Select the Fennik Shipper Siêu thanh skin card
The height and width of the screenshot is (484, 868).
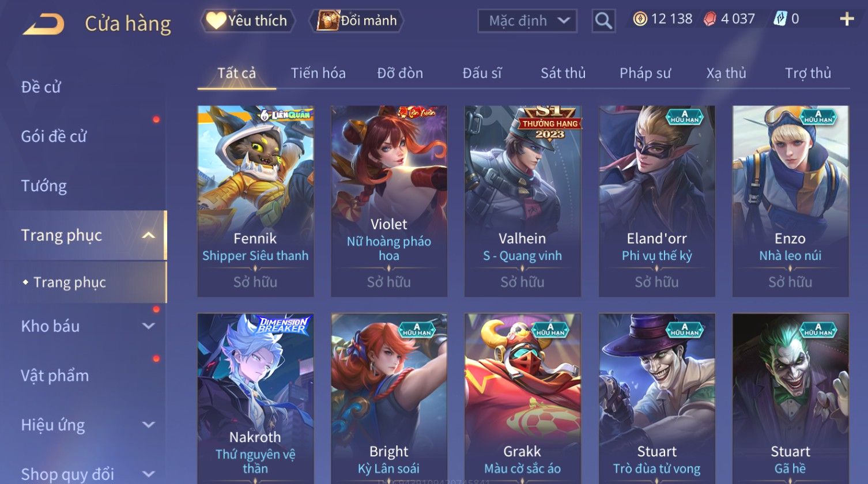point(255,201)
